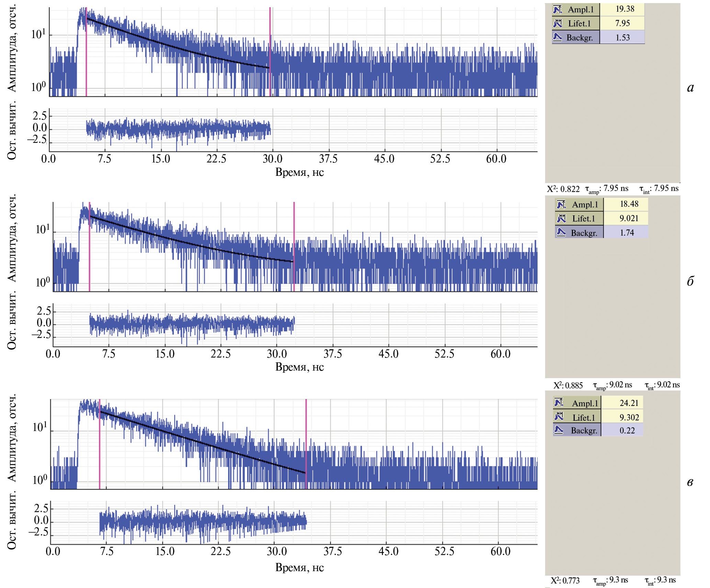710x588 pixels.
Task: Click right magenta fit-range marker in top plot
Action: coord(270,34)
